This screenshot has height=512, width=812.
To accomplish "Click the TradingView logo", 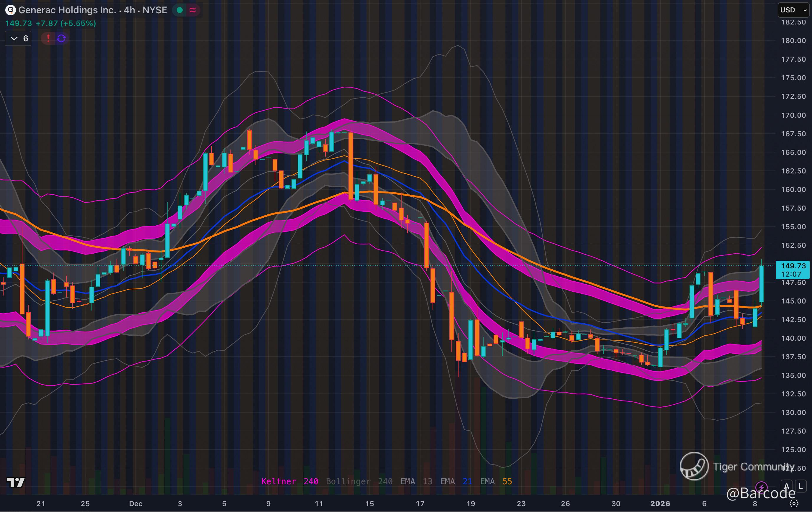I will coord(16,482).
